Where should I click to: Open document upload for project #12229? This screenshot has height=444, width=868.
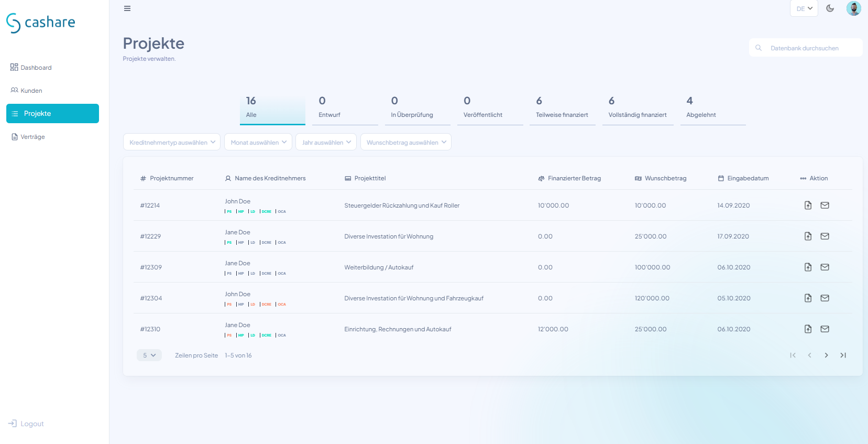click(x=808, y=236)
